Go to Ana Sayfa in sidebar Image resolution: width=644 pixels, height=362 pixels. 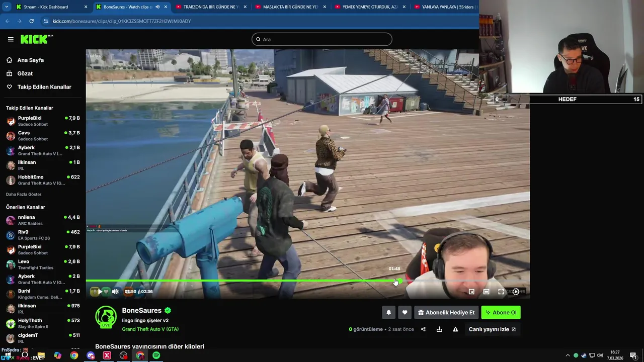pyautogui.click(x=31, y=60)
